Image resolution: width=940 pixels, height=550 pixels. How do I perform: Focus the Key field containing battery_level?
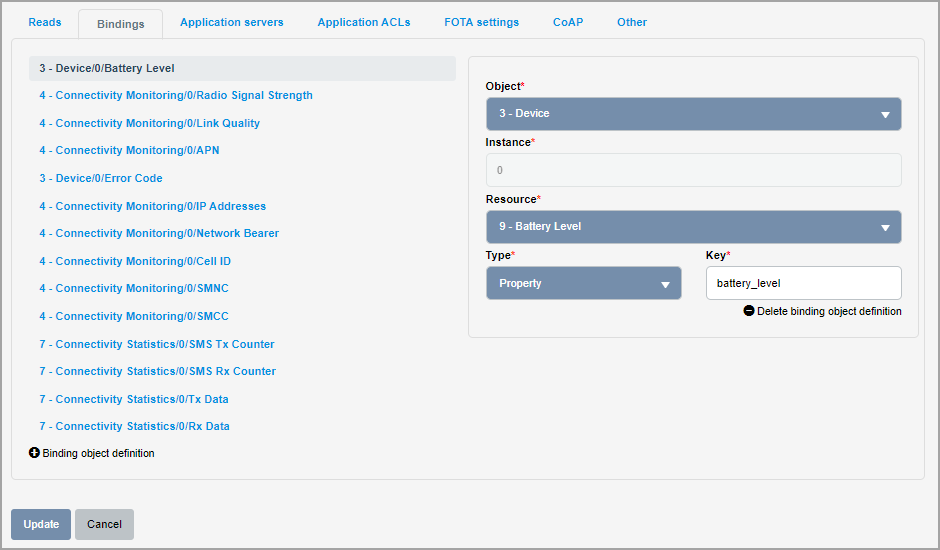pyautogui.click(x=803, y=283)
